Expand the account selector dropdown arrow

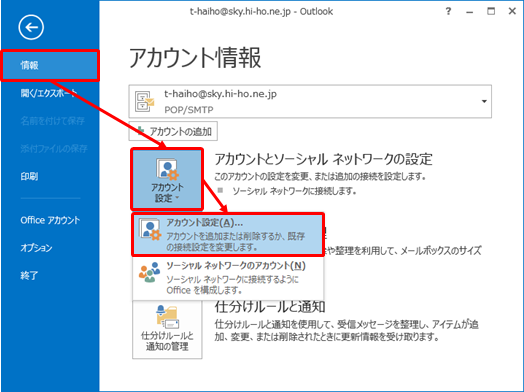point(484,101)
